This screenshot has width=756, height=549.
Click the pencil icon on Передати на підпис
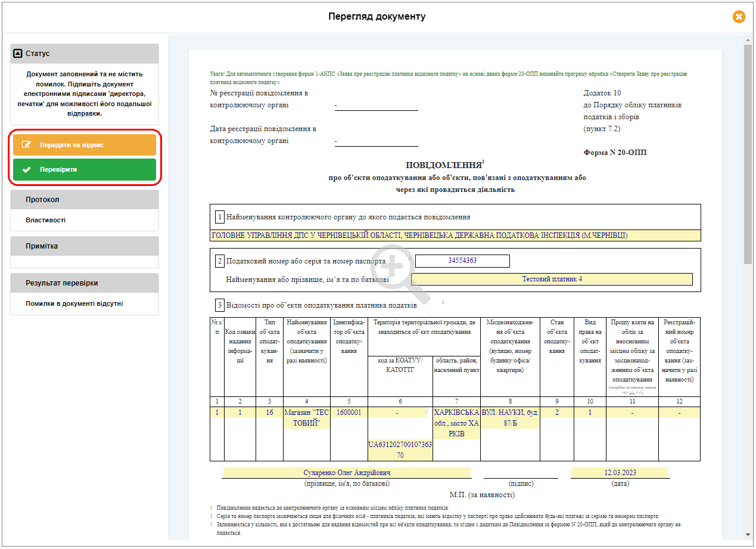pos(26,145)
